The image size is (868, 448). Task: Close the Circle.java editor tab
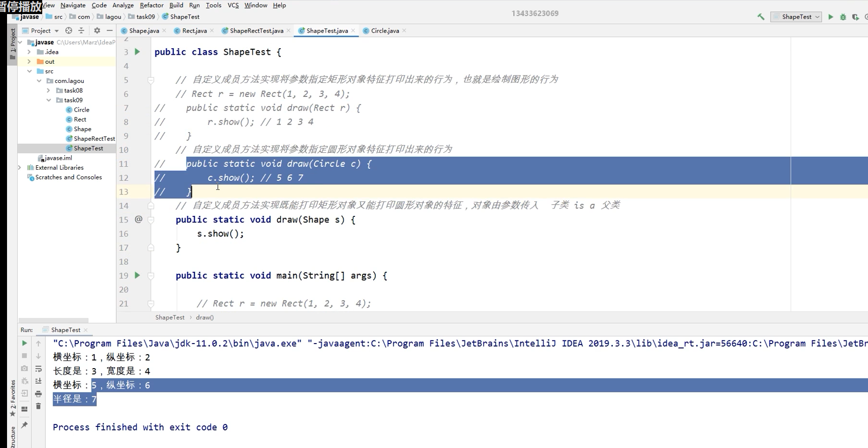(404, 31)
